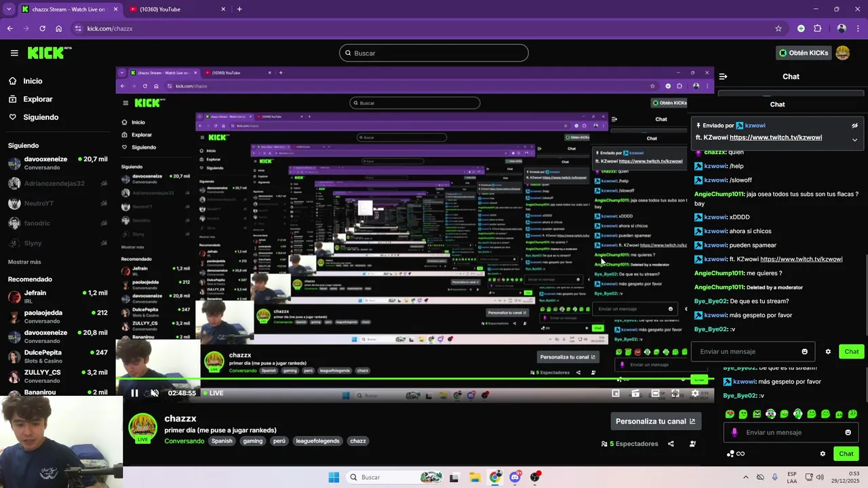Image resolution: width=868 pixels, height=488 pixels.
Task: Open the twitch.tv/kzwowi link in pinned message
Action: click(776, 138)
